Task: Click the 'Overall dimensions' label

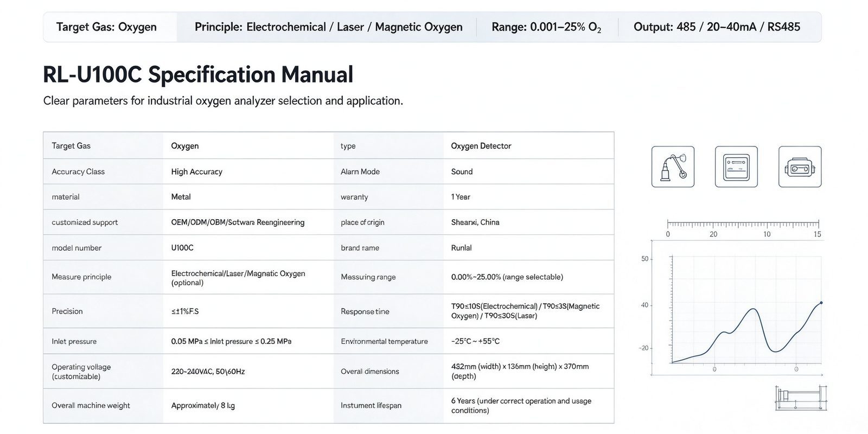Action: point(370,372)
